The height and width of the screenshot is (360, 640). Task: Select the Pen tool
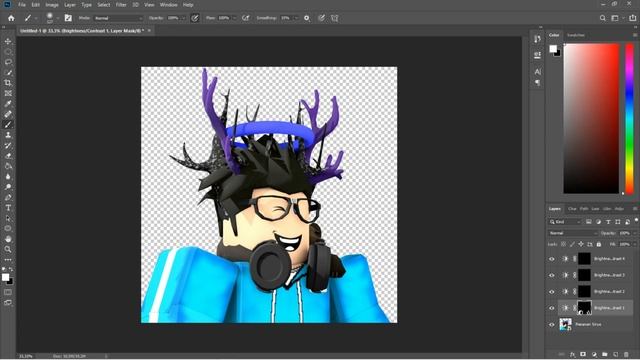(8, 198)
